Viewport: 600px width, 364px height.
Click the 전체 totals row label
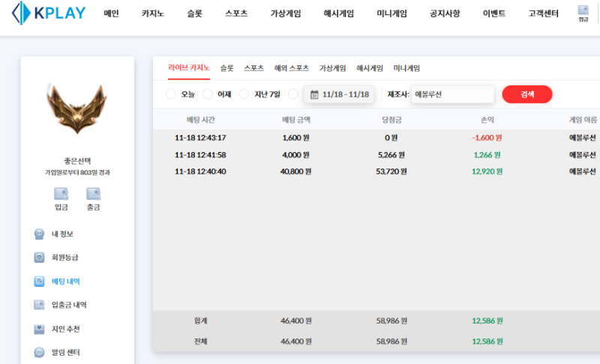pos(200,342)
